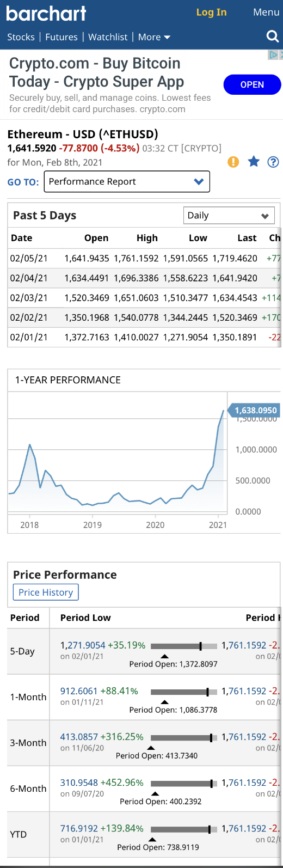Open the Futures menu item

[61, 37]
